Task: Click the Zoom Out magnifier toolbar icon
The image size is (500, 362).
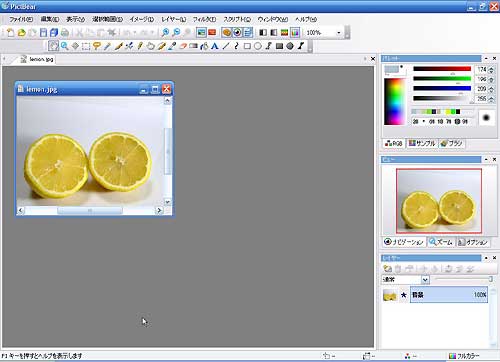Action: pyautogui.click(x=176, y=33)
